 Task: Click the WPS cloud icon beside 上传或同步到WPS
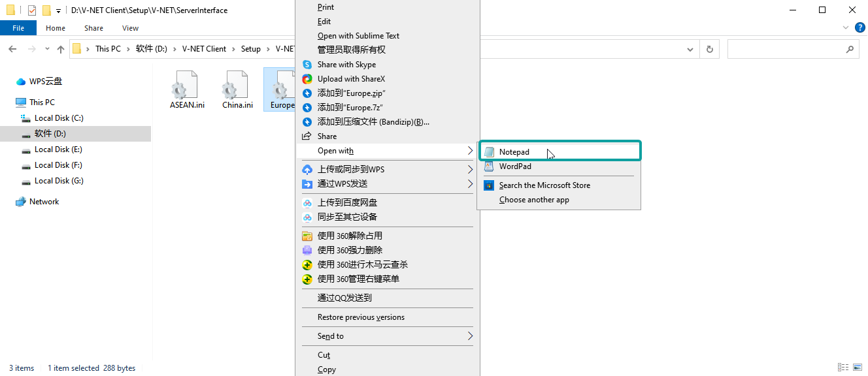[307, 170]
